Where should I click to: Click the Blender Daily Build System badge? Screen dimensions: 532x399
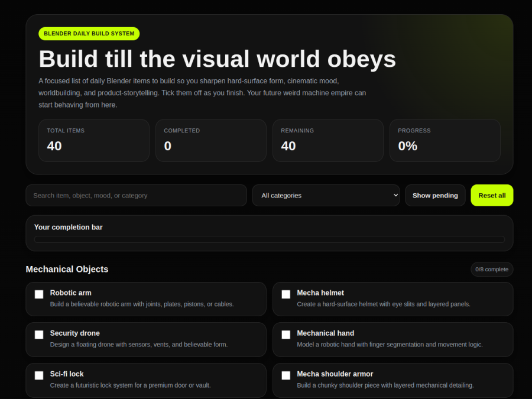pyautogui.click(x=89, y=34)
